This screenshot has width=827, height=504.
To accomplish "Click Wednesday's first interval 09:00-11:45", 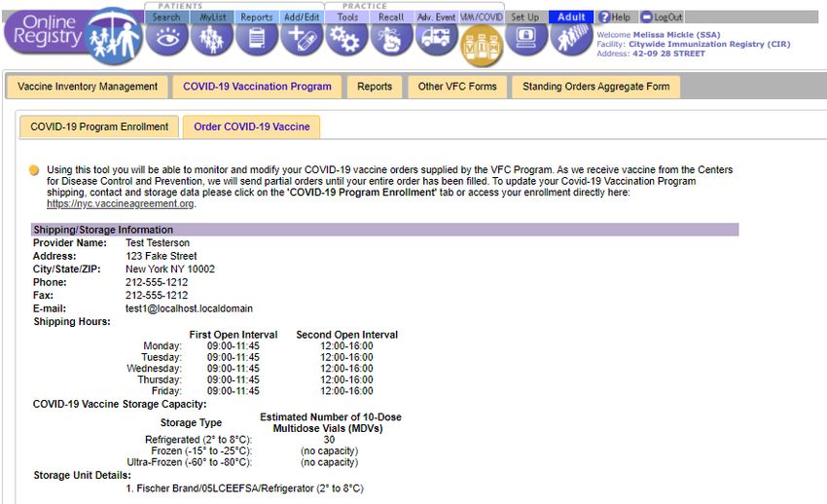I will pyautogui.click(x=234, y=368).
